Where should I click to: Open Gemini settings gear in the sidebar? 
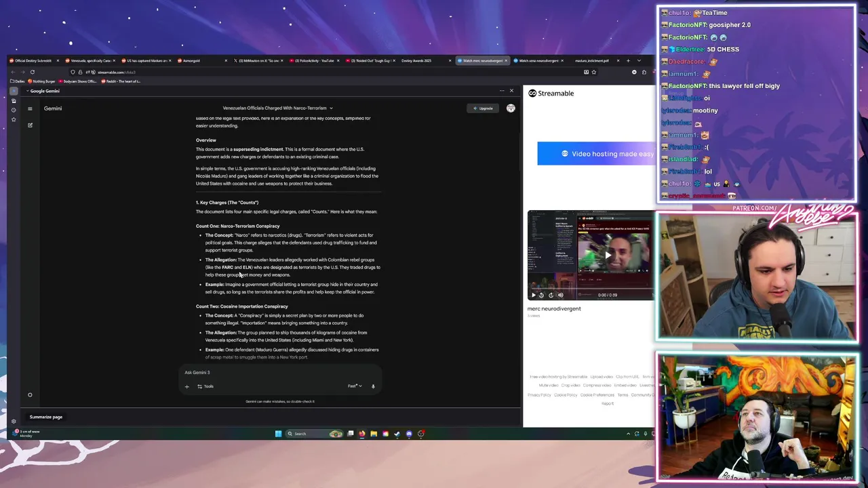(x=30, y=395)
